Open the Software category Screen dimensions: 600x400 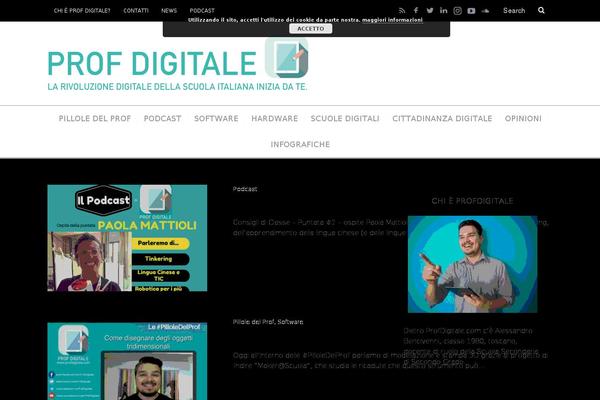pyautogui.click(x=216, y=119)
